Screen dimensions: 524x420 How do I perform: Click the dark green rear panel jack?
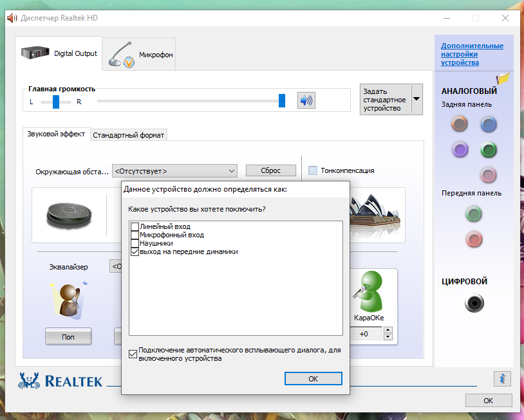coord(489,150)
